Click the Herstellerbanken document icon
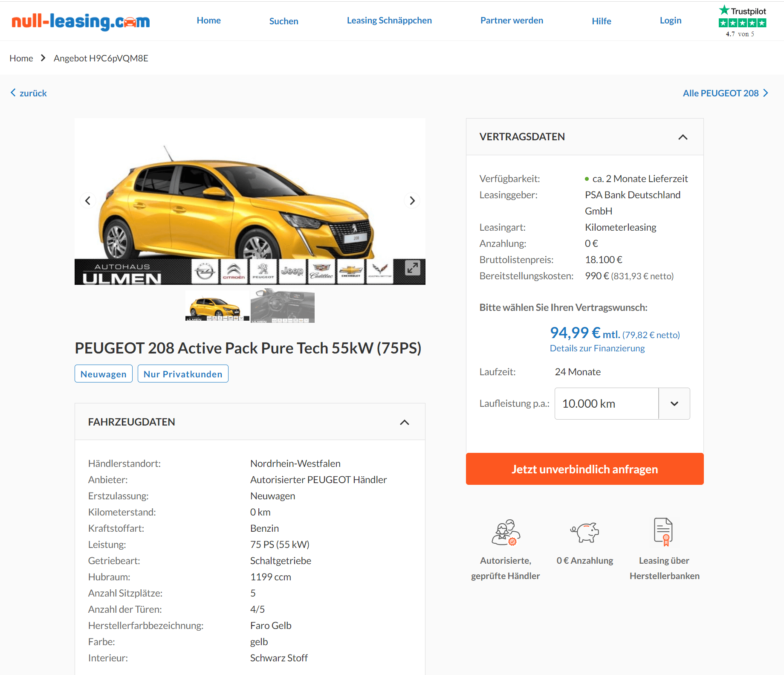Viewport: 784px width, 675px height. [664, 532]
